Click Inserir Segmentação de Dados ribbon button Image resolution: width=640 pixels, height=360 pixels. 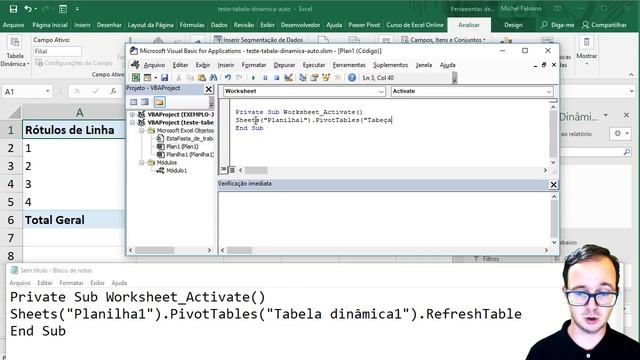click(259, 40)
